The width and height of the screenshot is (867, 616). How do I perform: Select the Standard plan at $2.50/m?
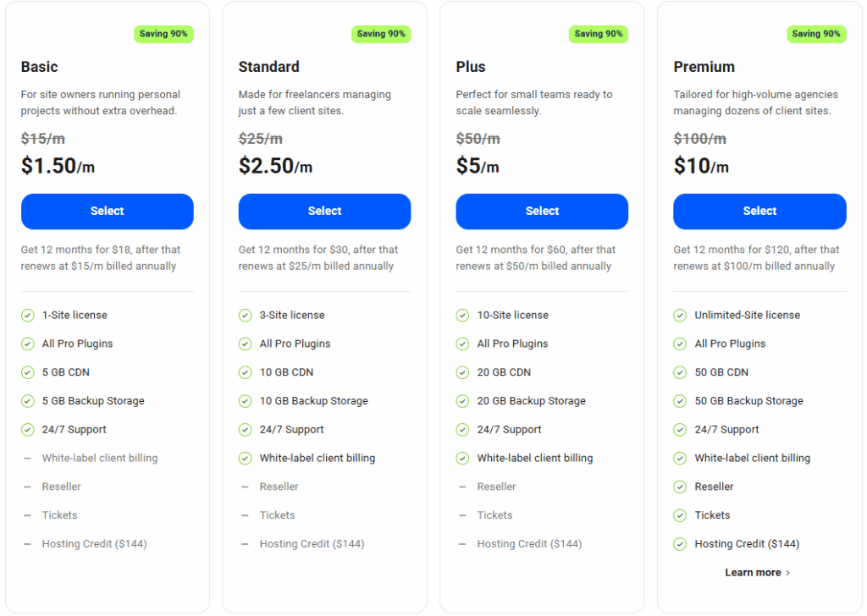click(x=324, y=212)
